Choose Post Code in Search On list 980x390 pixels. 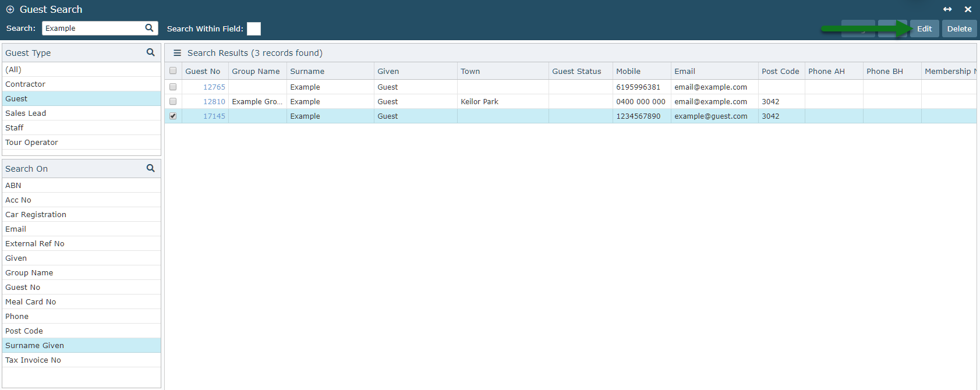(x=82, y=331)
